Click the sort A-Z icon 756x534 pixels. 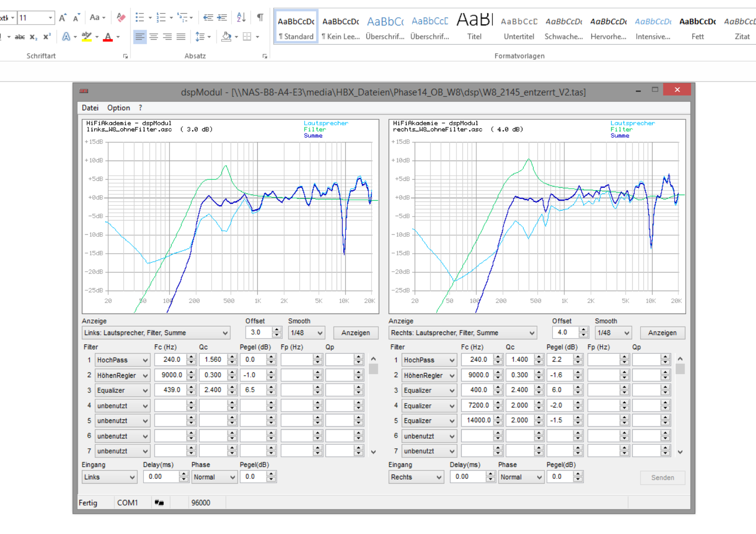tap(241, 17)
